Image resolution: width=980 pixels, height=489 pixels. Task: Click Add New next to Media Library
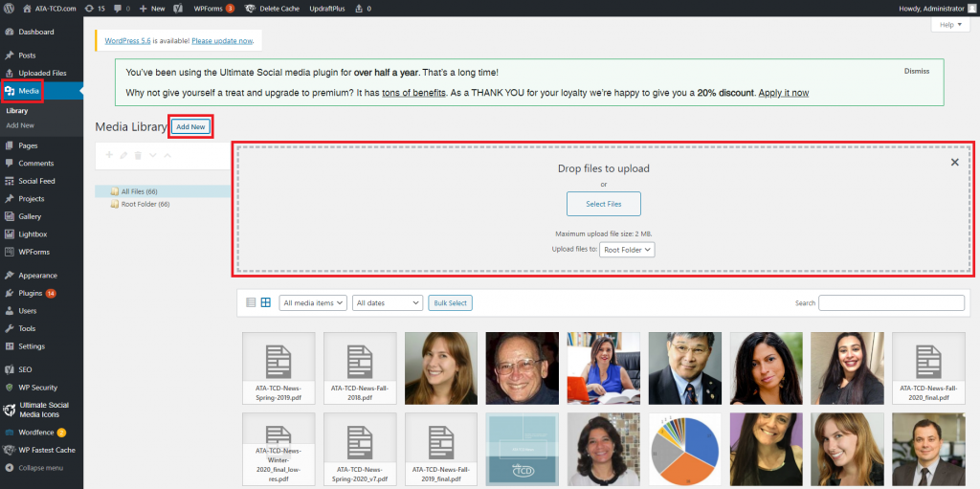(x=190, y=126)
